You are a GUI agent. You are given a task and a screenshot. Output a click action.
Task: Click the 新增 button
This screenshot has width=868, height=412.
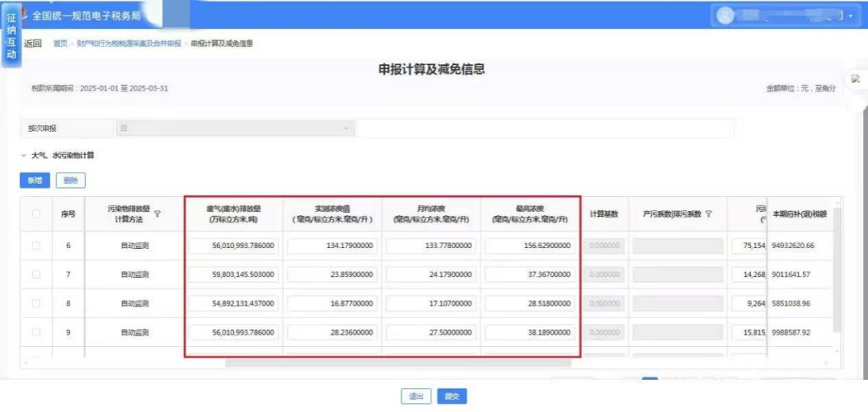coord(35,181)
